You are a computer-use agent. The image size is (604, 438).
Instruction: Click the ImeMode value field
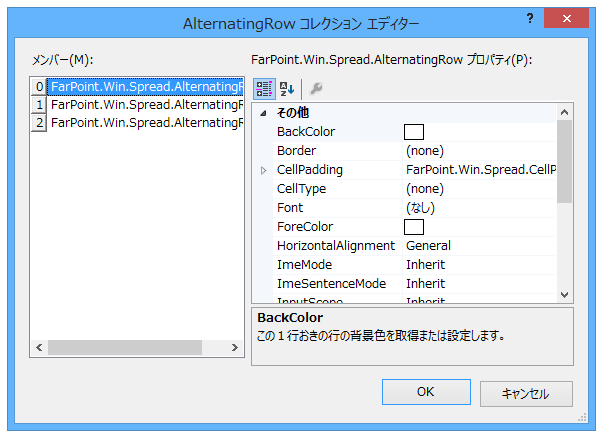coord(478,265)
